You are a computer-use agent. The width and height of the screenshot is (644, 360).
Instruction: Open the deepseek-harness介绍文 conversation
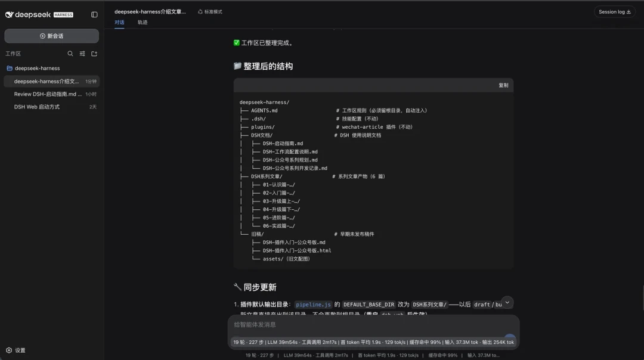coord(51,81)
